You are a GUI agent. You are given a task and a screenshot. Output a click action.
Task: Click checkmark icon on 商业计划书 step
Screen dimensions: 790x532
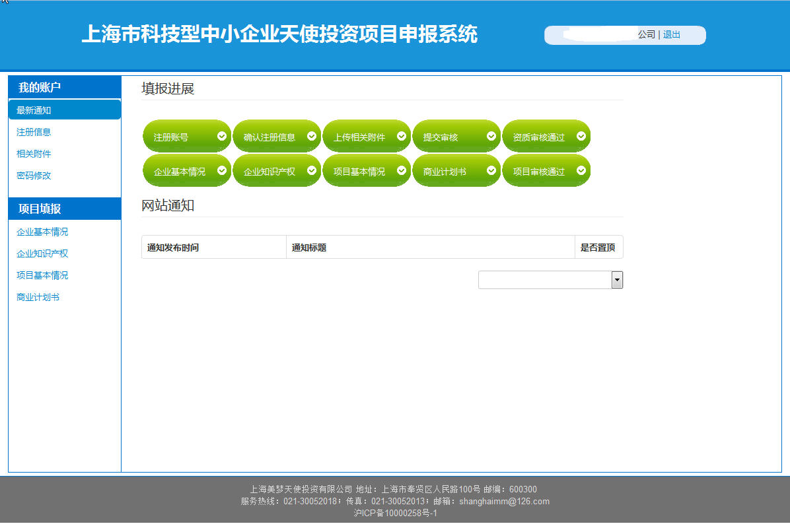click(491, 170)
